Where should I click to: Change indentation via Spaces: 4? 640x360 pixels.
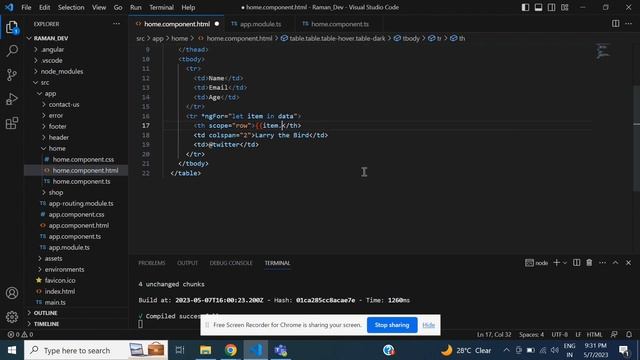(531, 334)
